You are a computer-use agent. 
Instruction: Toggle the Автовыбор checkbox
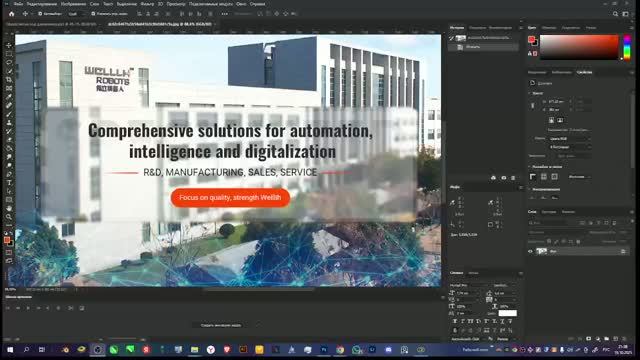(x=40, y=14)
